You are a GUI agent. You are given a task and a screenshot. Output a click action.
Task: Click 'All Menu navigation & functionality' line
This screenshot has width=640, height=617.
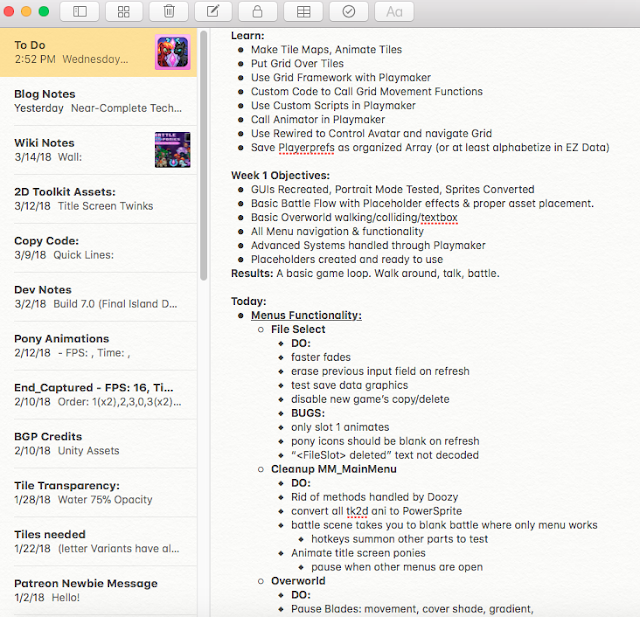point(338,231)
